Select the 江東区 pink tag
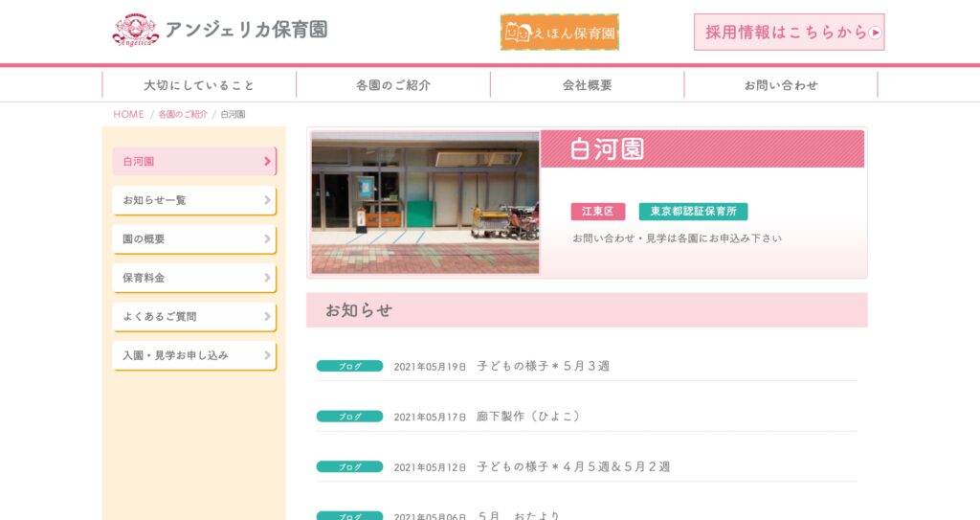This screenshot has height=520, width=980. [x=597, y=212]
